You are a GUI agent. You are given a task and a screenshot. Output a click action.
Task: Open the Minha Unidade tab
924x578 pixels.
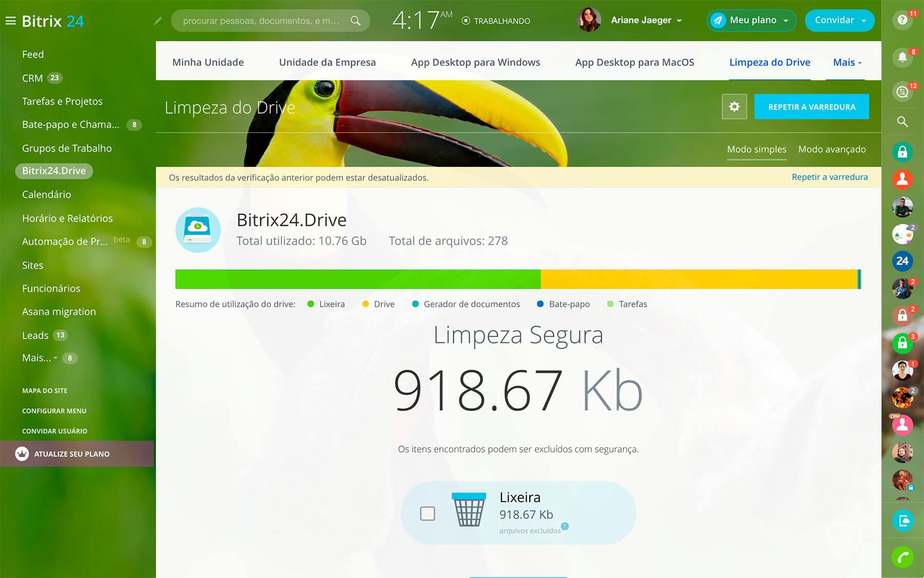[208, 62]
